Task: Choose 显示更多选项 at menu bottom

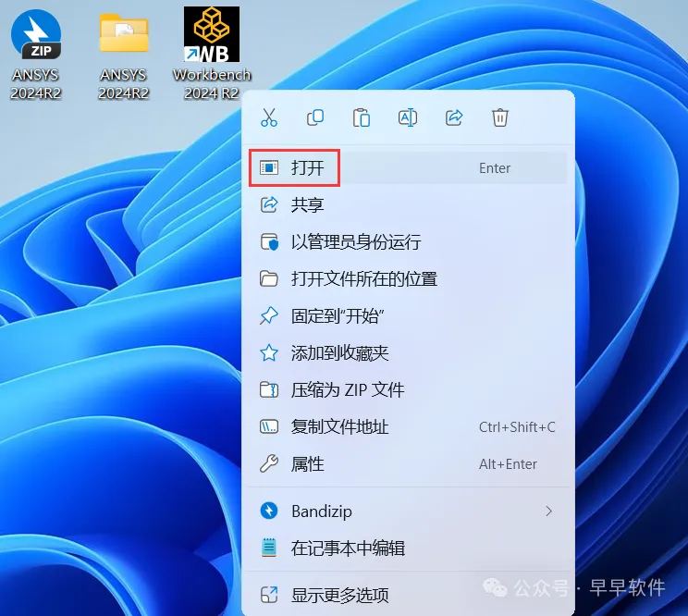Action: tap(408, 596)
